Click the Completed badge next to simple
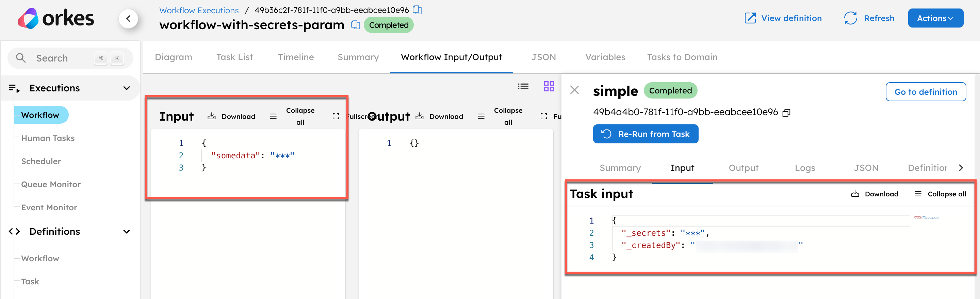 pos(670,90)
